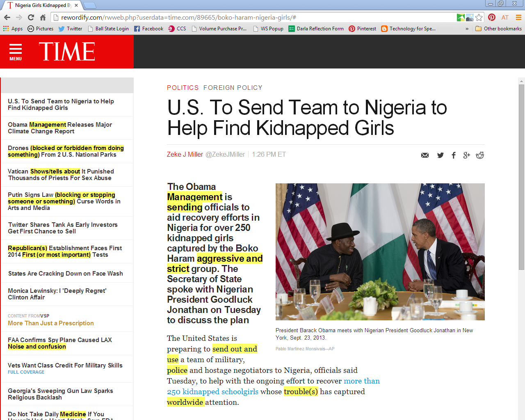The image size is (525, 420).
Task: Click the FULL COVERAGE link
Action: coord(26,372)
